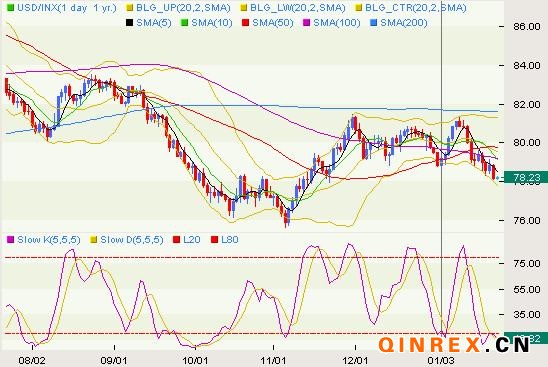548x367 pixels.
Task: Click the green USD/INX legend swatch
Action: (10, 7)
